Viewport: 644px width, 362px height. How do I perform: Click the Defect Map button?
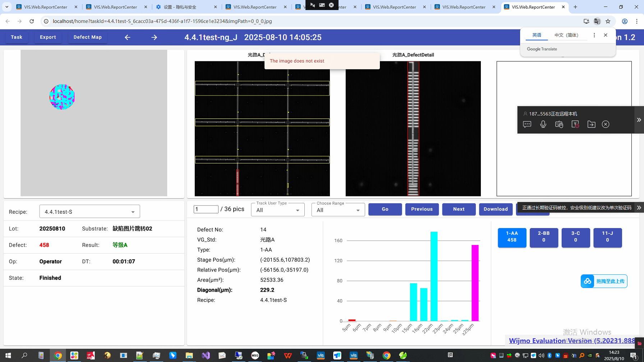click(87, 37)
